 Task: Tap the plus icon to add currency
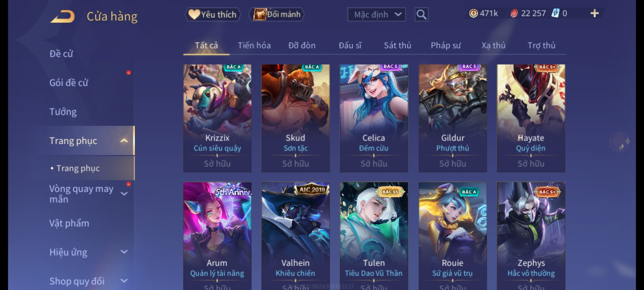click(595, 13)
